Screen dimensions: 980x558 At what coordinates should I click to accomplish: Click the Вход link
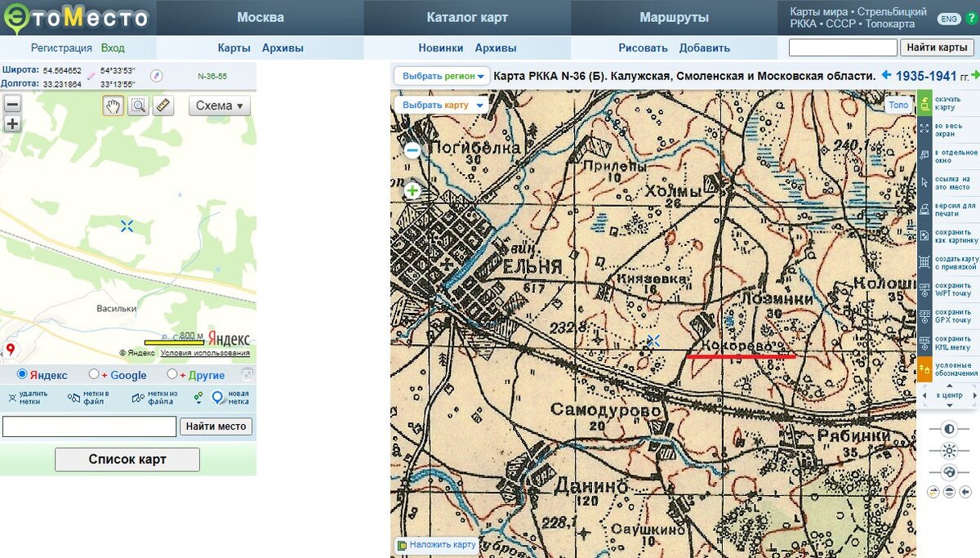114,48
